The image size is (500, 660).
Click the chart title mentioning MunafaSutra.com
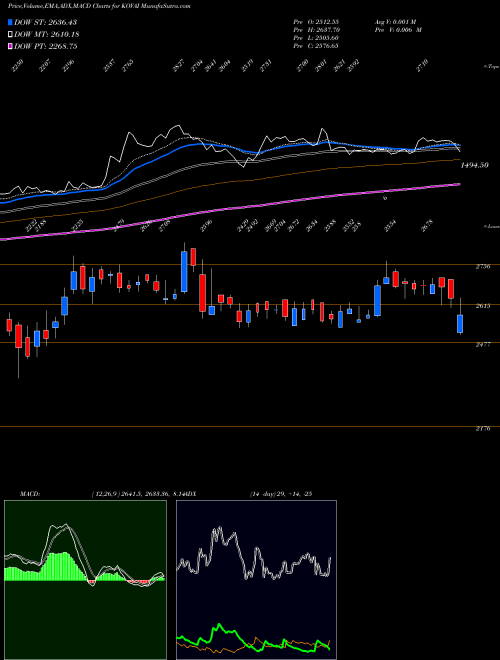pos(99,6)
